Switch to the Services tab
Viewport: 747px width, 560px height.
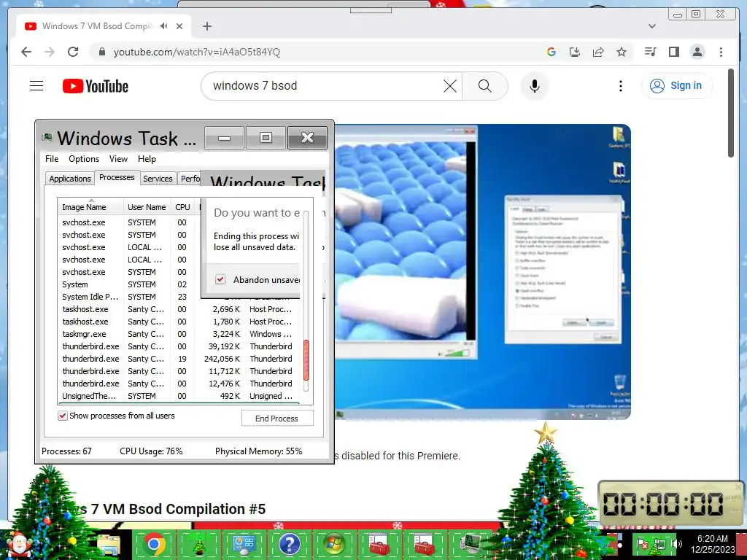point(158,179)
